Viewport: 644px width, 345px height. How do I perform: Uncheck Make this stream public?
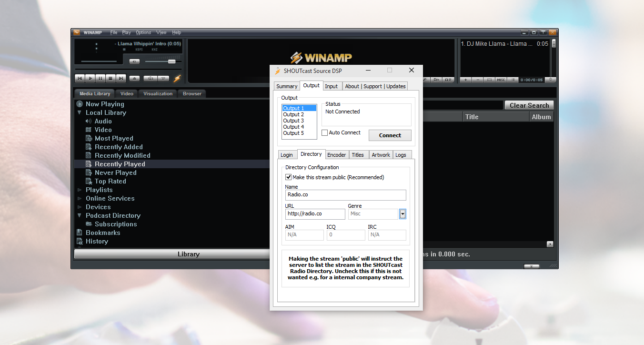288,177
